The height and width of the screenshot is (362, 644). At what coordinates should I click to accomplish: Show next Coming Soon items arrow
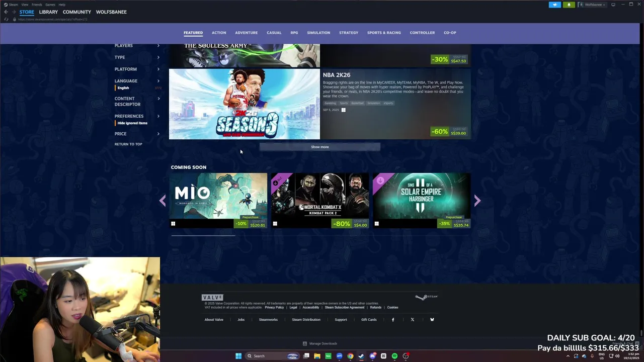point(477,201)
